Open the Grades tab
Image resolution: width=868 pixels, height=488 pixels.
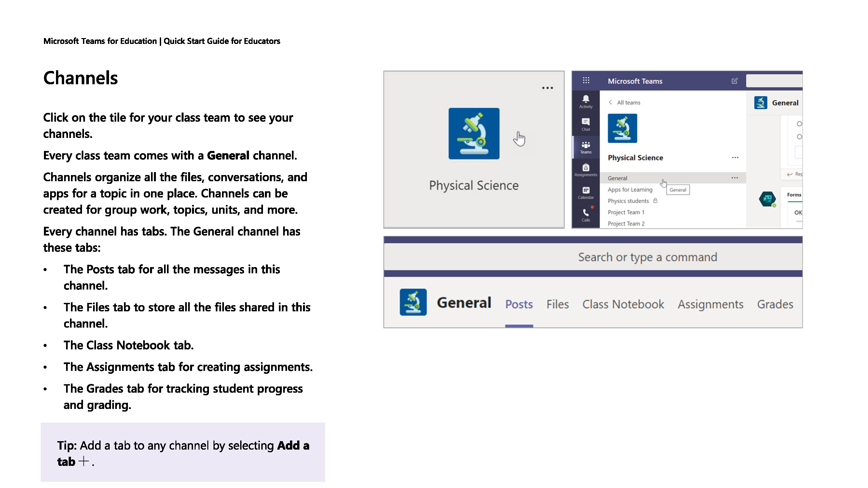click(775, 304)
